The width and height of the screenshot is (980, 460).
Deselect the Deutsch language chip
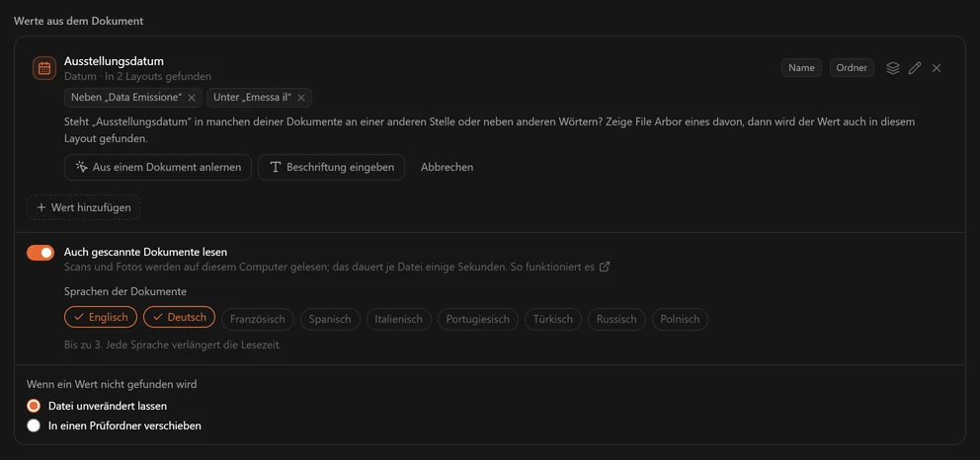(180, 317)
